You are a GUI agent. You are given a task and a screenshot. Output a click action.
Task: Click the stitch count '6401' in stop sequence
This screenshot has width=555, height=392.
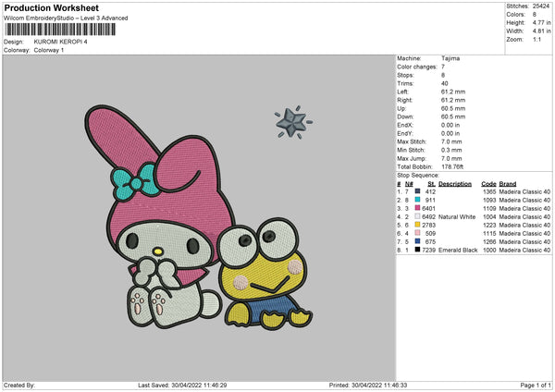pos(428,208)
